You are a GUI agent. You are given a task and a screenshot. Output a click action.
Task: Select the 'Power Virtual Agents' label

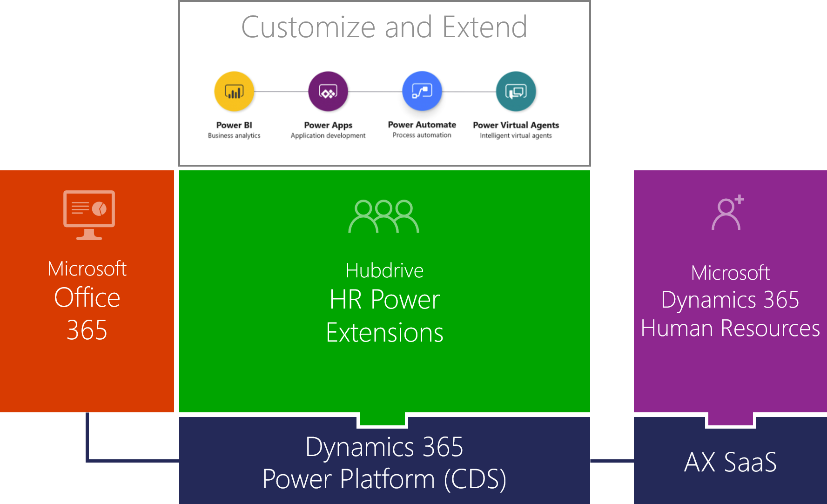pos(516,125)
